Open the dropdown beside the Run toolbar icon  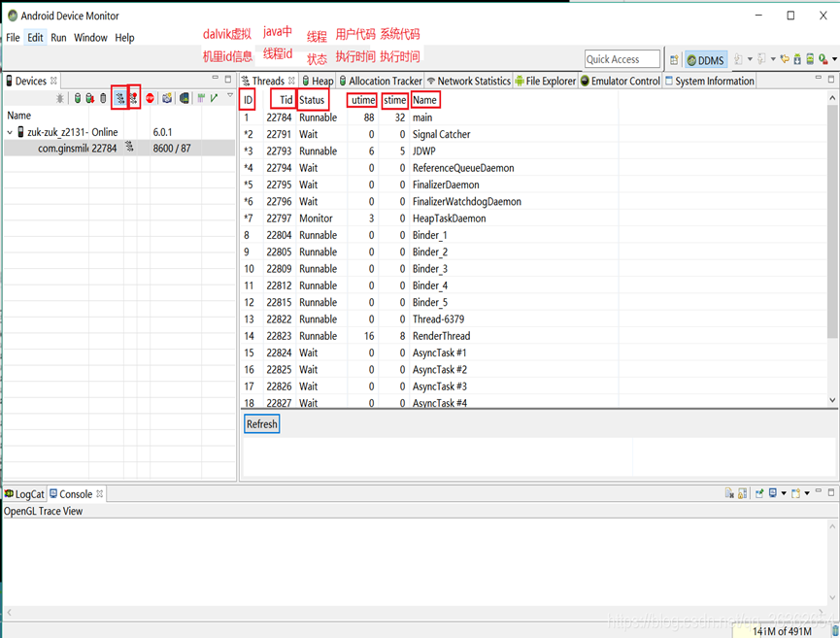click(834, 59)
